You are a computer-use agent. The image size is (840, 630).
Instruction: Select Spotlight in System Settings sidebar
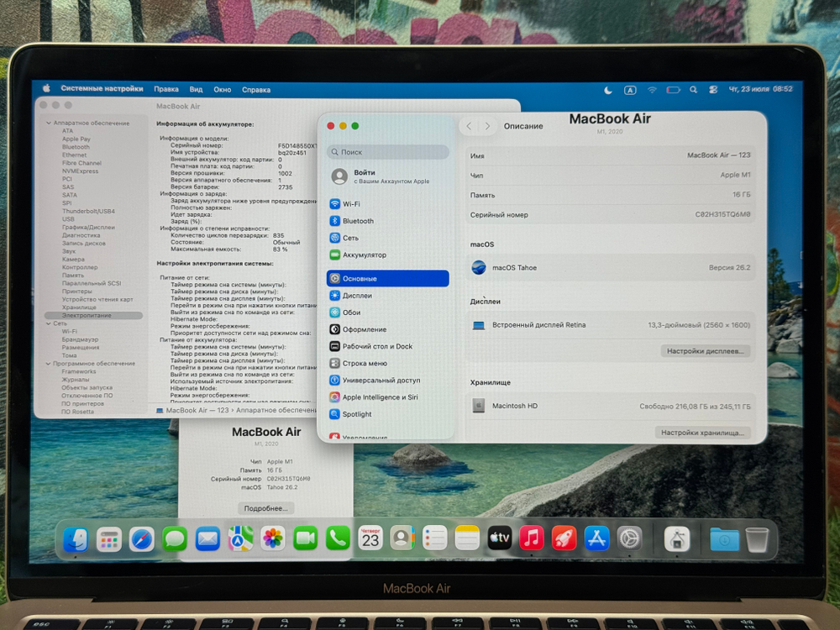[388, 414]
